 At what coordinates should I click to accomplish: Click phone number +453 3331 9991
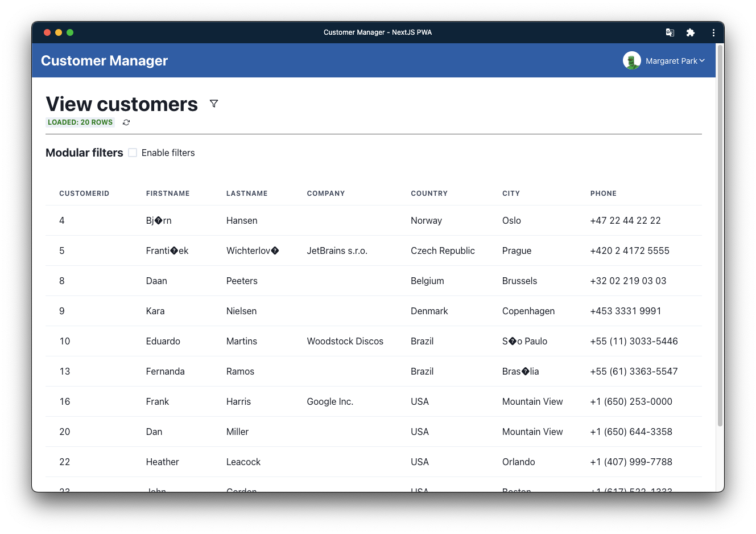(626, 311)
